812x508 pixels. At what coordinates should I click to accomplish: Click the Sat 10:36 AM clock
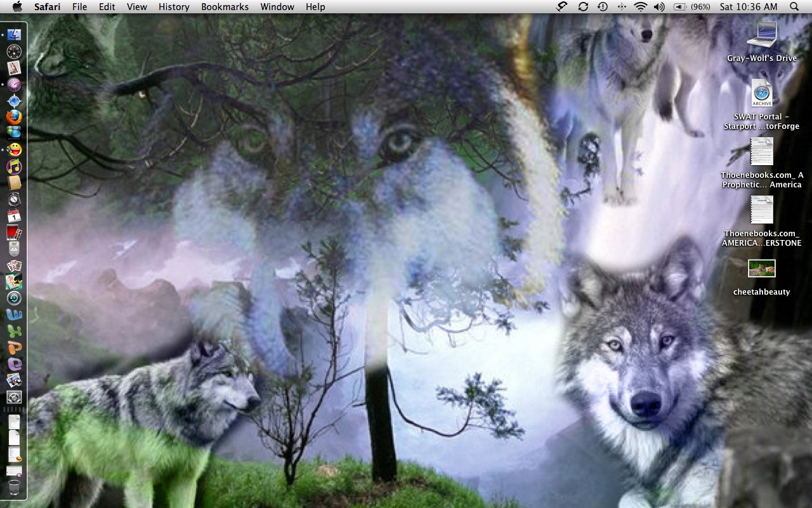pyautogui.click(x=749, y=6)
